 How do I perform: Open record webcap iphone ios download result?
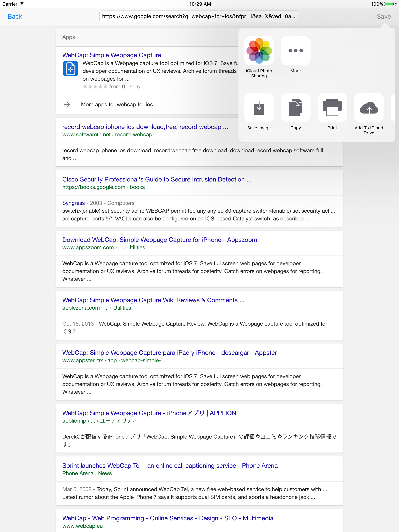[x=145, y=127]
